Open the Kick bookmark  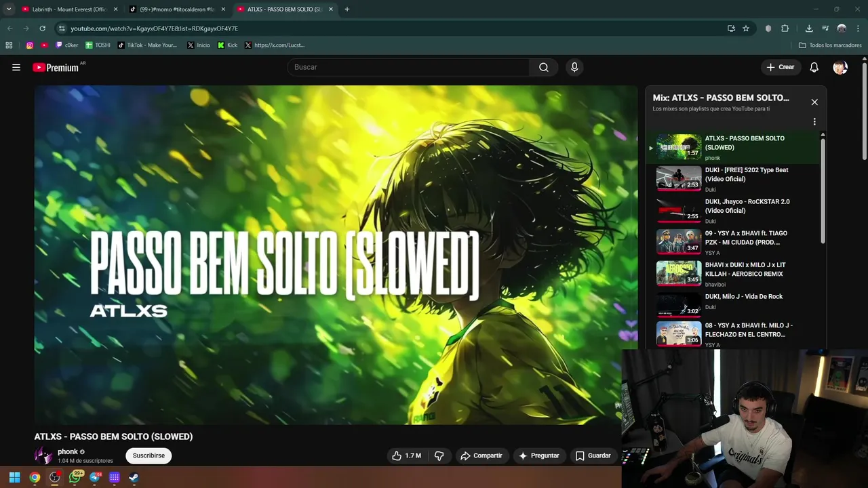click(227, 45)
